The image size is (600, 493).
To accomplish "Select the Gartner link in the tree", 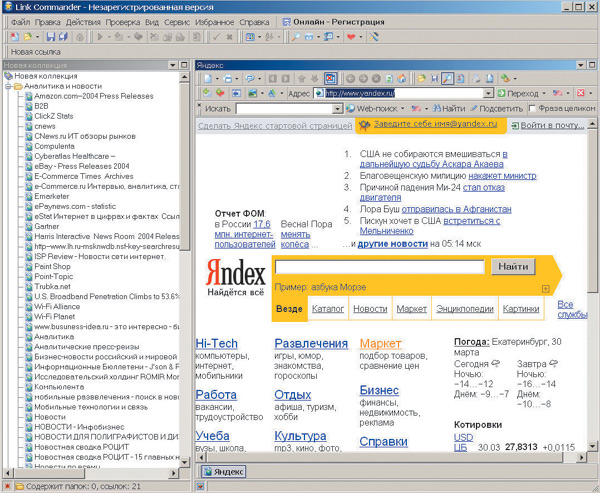I will pyautogui.click(x=47, y=226).
